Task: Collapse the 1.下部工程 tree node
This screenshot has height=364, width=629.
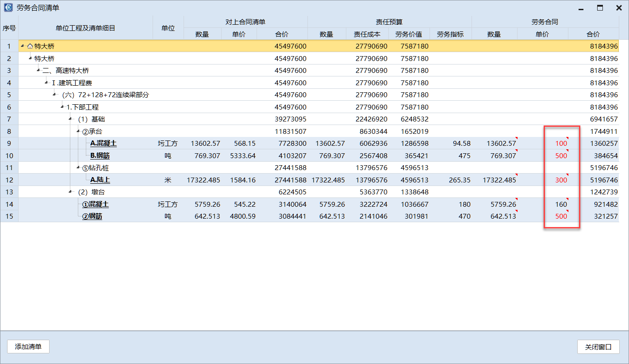Action: coord(62,107)
